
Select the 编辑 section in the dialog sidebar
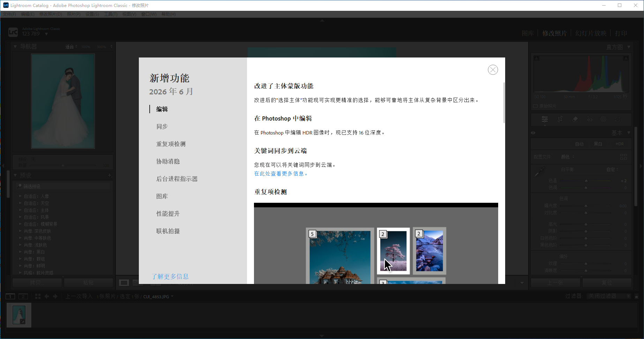coord(162,109)
